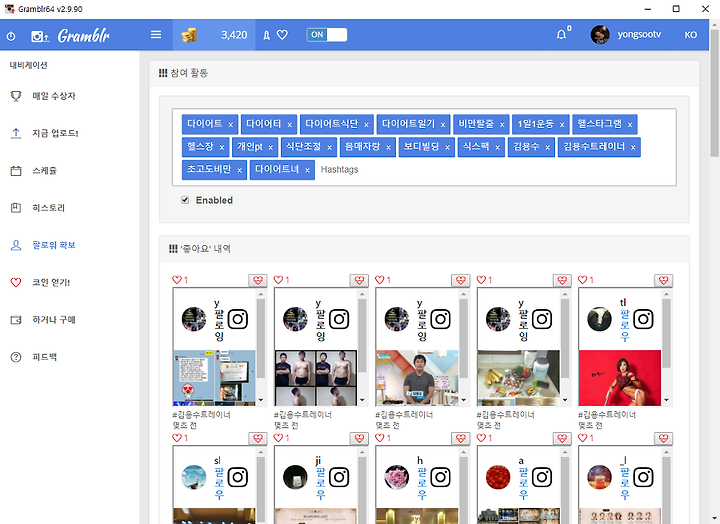Open 히스토리 in navigation
The image size is (720, 524).
pos(48,208)
